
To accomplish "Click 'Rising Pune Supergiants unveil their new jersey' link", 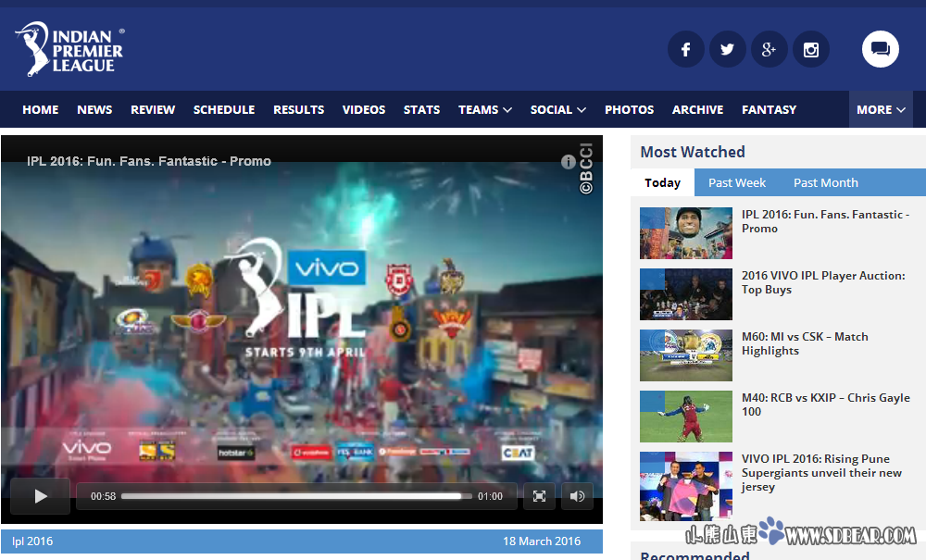I will (x=821, y=473).
